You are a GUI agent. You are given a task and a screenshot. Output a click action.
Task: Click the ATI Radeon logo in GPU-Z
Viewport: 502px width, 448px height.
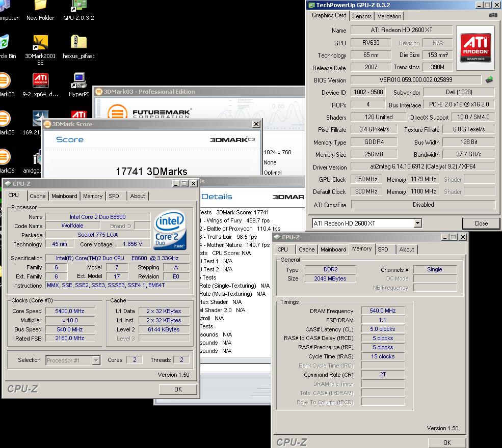coord(475,47)
